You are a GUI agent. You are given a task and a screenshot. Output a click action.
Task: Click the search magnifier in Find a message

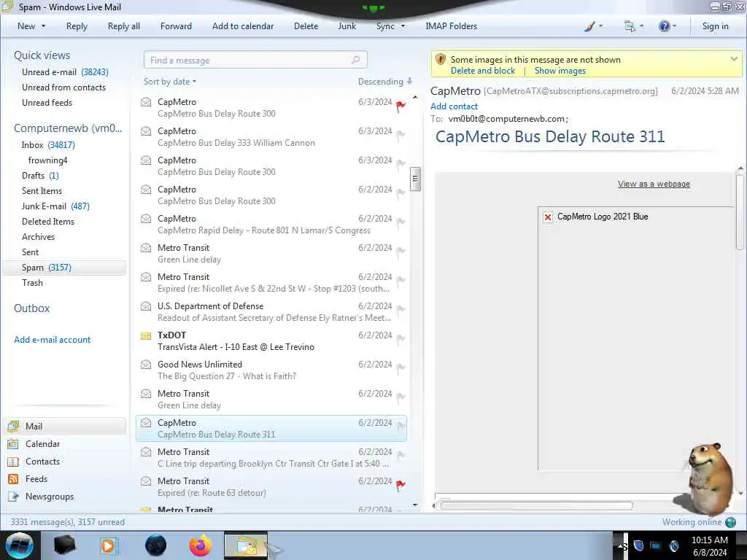coord(355,60)
